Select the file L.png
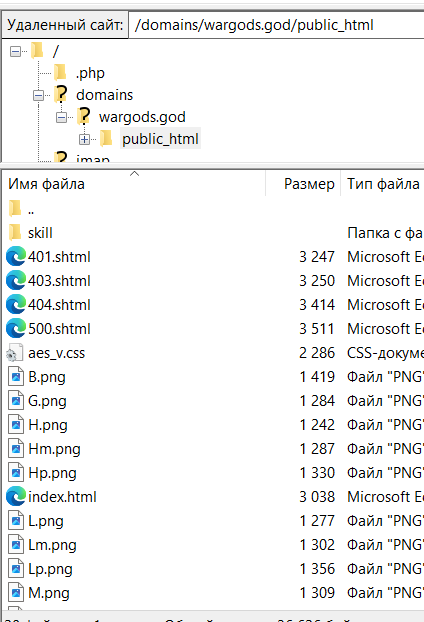 (x=46, y=521)
